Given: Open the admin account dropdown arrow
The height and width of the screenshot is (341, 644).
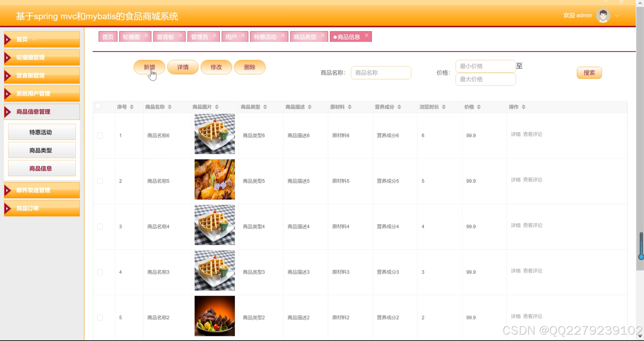Looking at the screenshot, I should click(617, 15).
